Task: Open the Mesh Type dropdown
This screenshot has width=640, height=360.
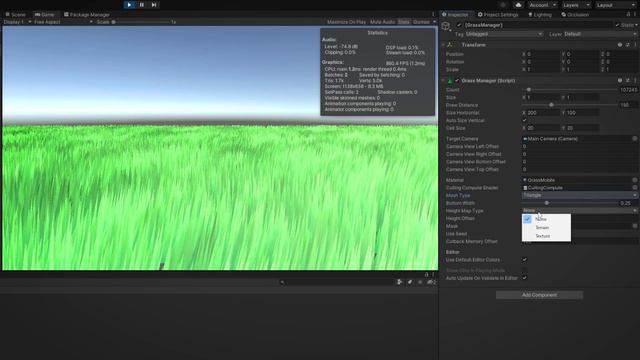Action: (580, 196)
